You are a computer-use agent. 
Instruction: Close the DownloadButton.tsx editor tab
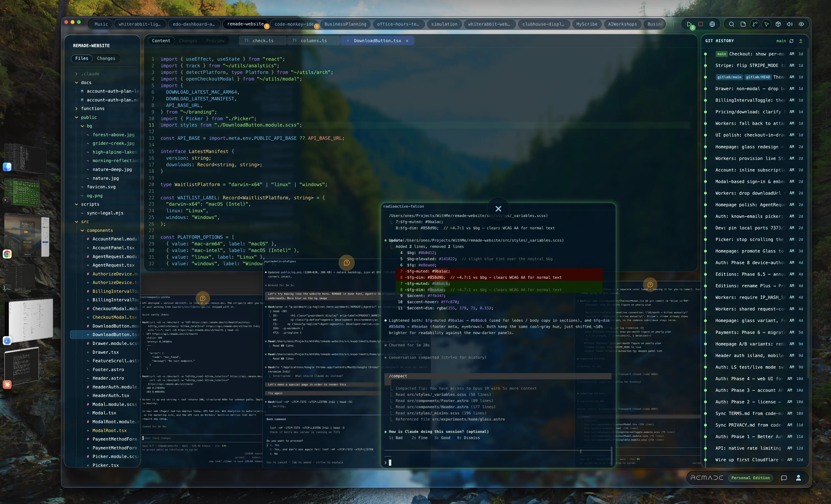click(407, 41)
